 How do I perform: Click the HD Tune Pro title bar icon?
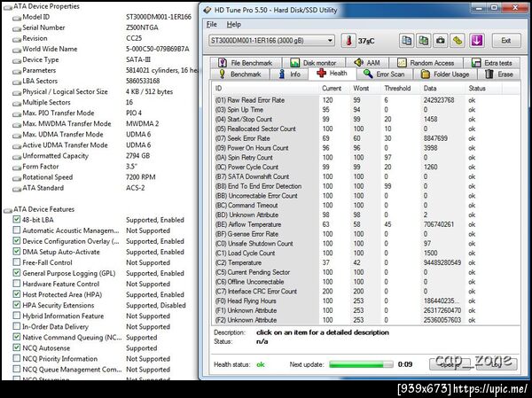coord(207,10)
